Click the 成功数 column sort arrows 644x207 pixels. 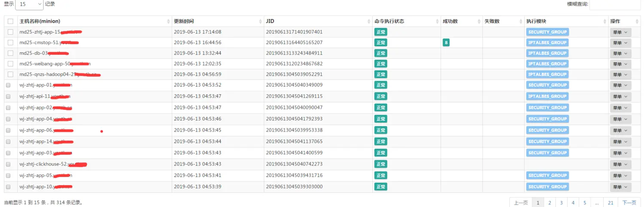479,21
